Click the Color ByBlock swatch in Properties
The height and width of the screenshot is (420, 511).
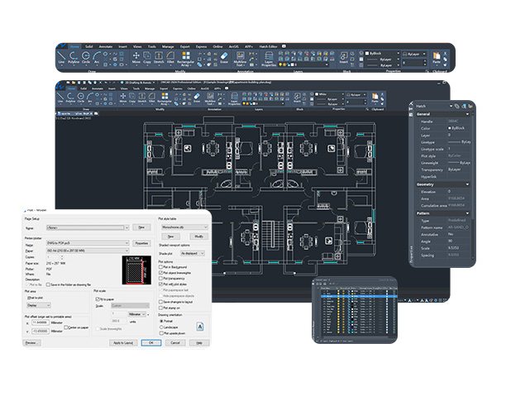pyautogui.click(x=451, y=128)
